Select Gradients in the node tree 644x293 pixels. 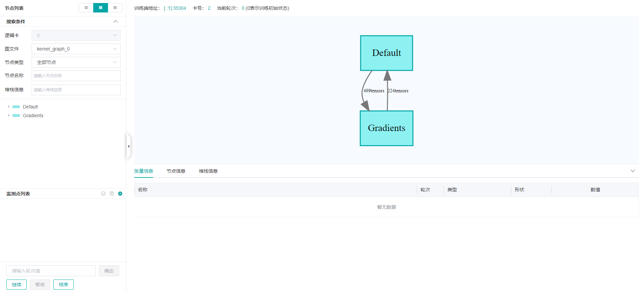33,116
